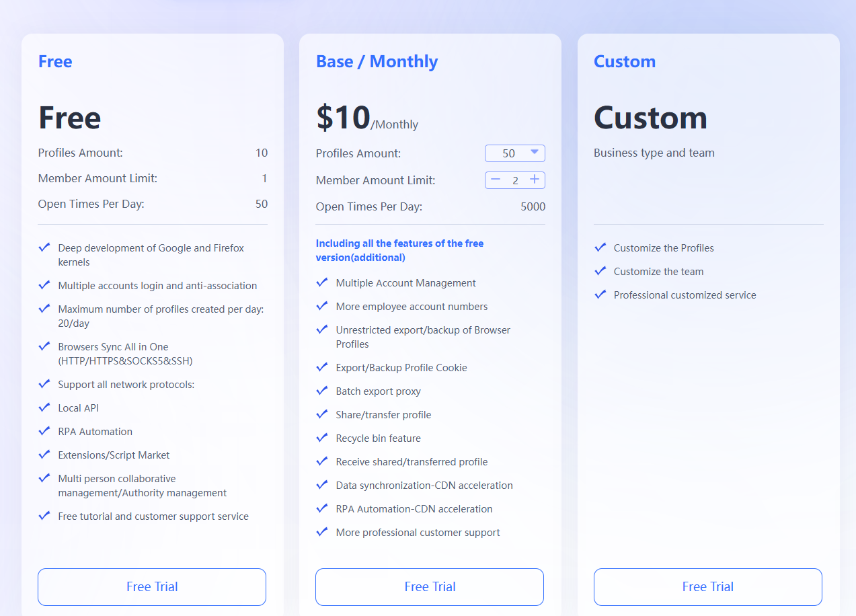Click the checkmark beside Customize the Profiles

point(600,247)
